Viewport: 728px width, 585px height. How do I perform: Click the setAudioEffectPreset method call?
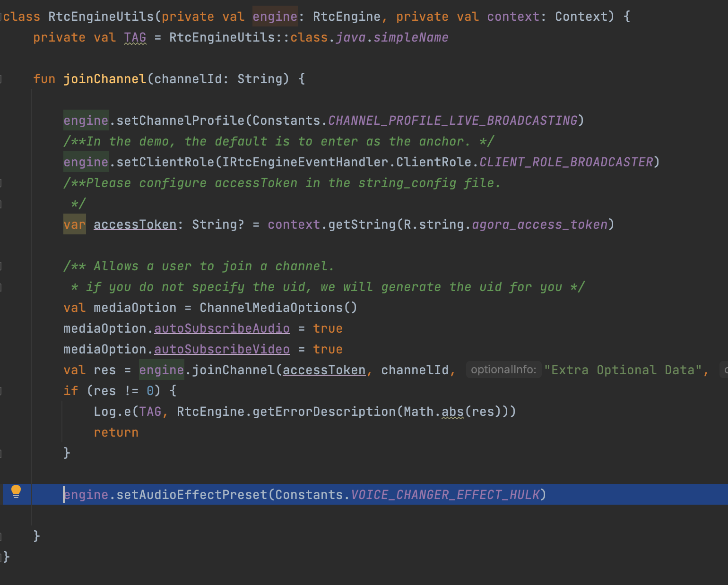pyautogui.click(x=191, y=495)
